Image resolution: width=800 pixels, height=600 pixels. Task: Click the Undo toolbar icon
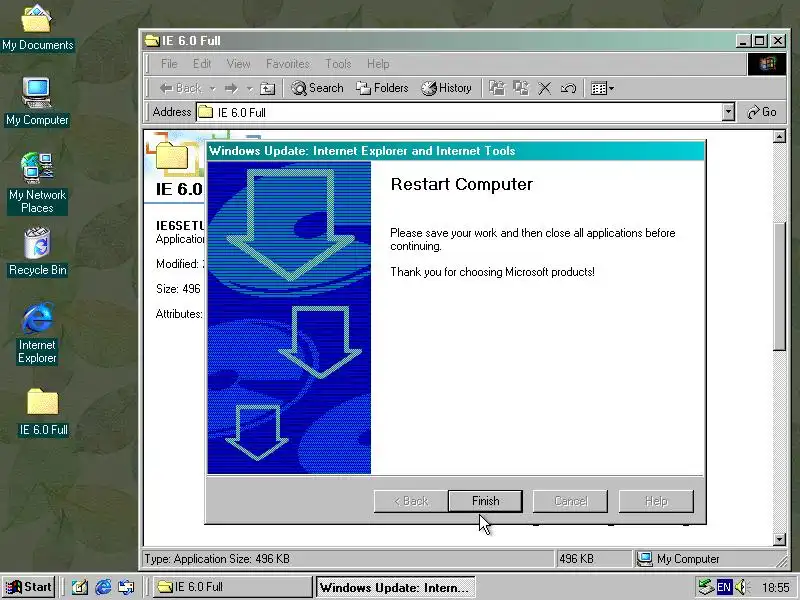568,88
